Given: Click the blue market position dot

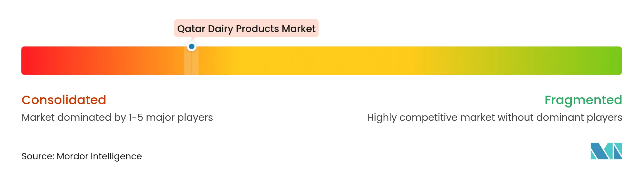Looking at the screenshot, I should [192, 47].
